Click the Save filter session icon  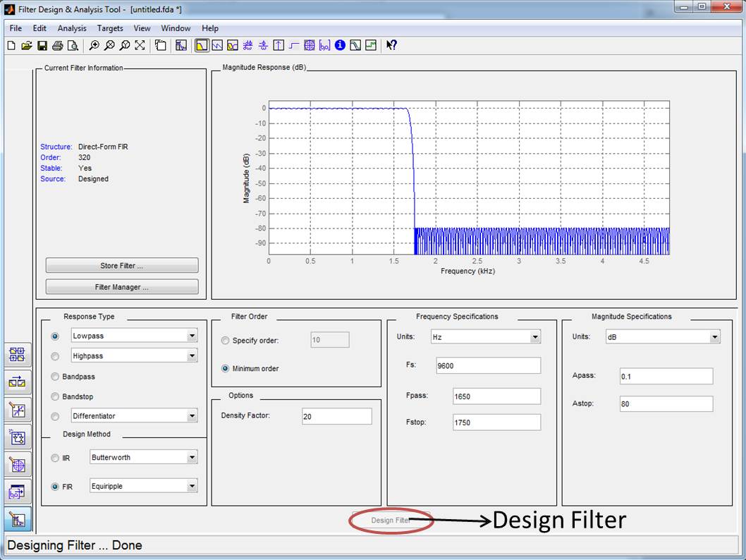[42, 45]
